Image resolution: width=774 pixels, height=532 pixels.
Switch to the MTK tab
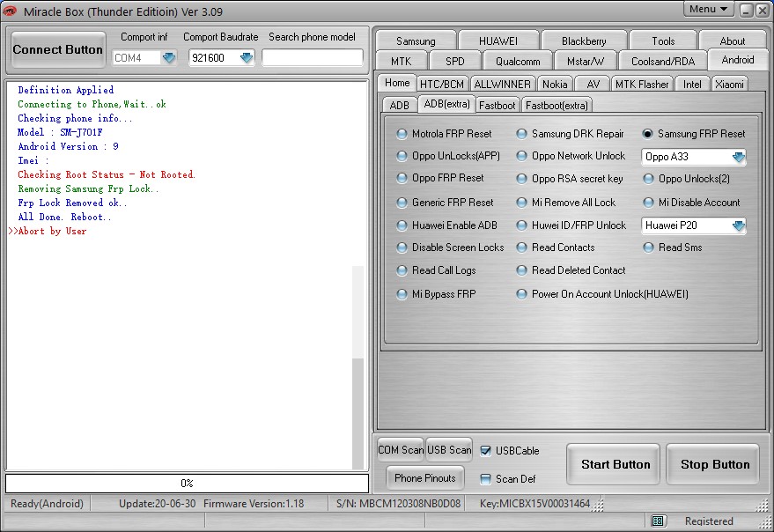click(401, 62)
